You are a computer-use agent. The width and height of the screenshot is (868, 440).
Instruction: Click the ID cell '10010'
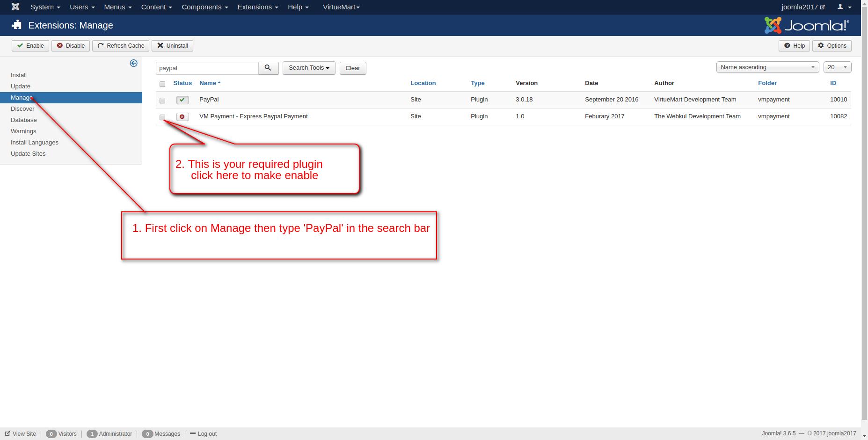tap(839, 100)
